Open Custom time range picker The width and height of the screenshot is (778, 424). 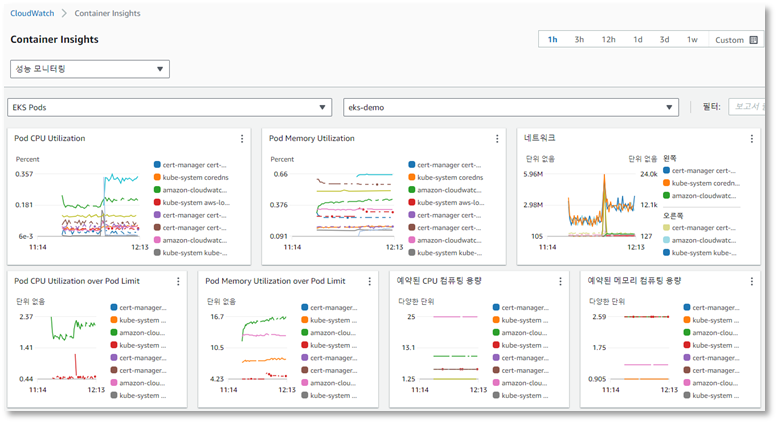coord(736,40)
